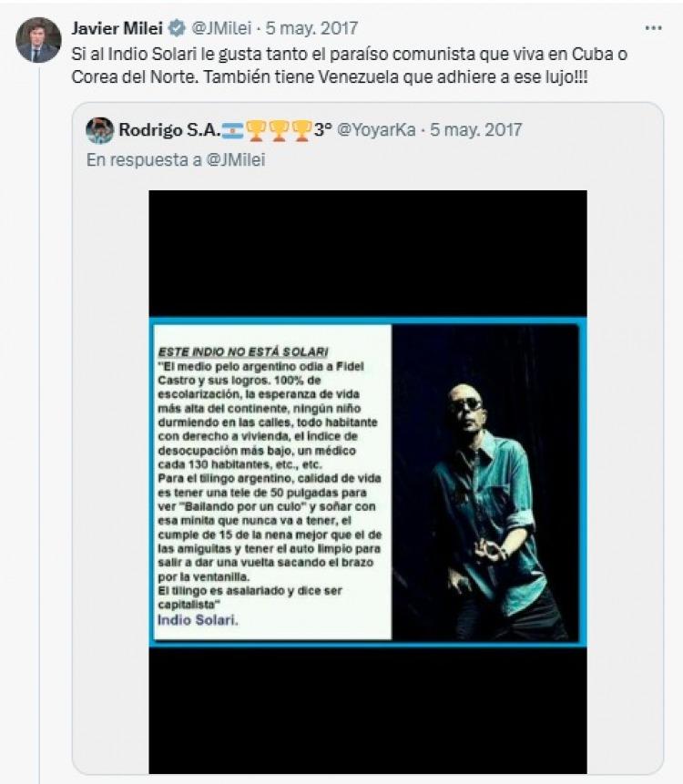This screenshot has width=683, height=784.
Task: Click the first trophy emoji in Rodrigo's name
Action: click(x=256, y=130)
